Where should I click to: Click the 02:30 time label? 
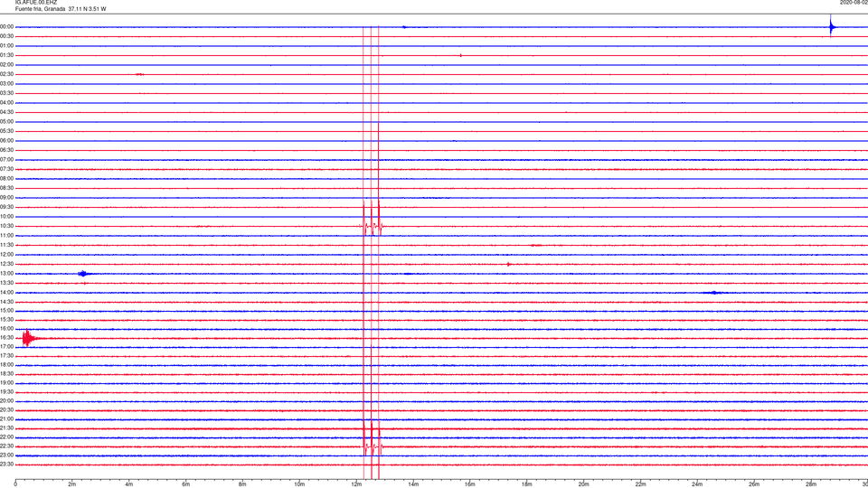(x=6, y=74)
